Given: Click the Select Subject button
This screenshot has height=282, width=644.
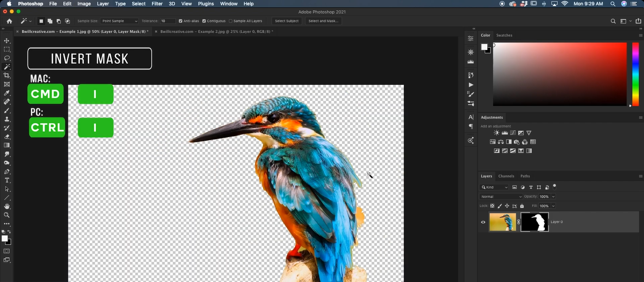Looking at the screenshot, I should pyautogui.click(x=286, y=21).
